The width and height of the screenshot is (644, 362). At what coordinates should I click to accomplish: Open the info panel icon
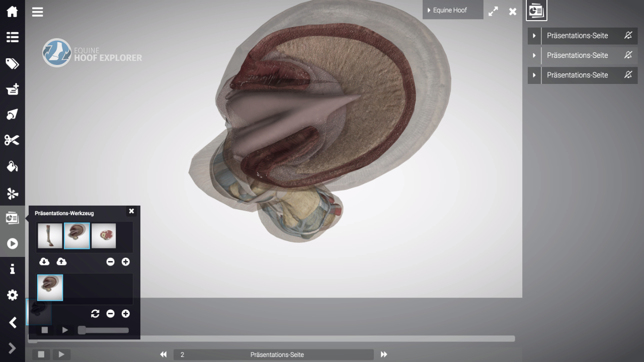[12, 269]
